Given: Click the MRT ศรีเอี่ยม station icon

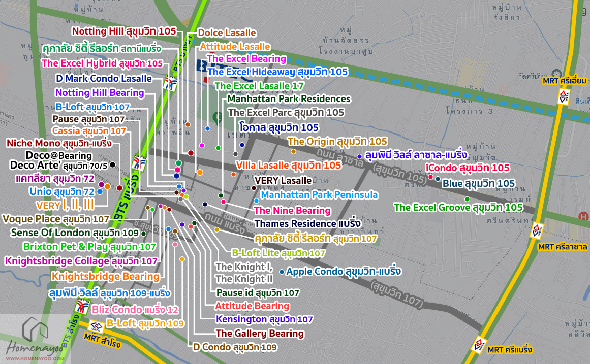Looking at the screenshot, I should coord(563,96).
